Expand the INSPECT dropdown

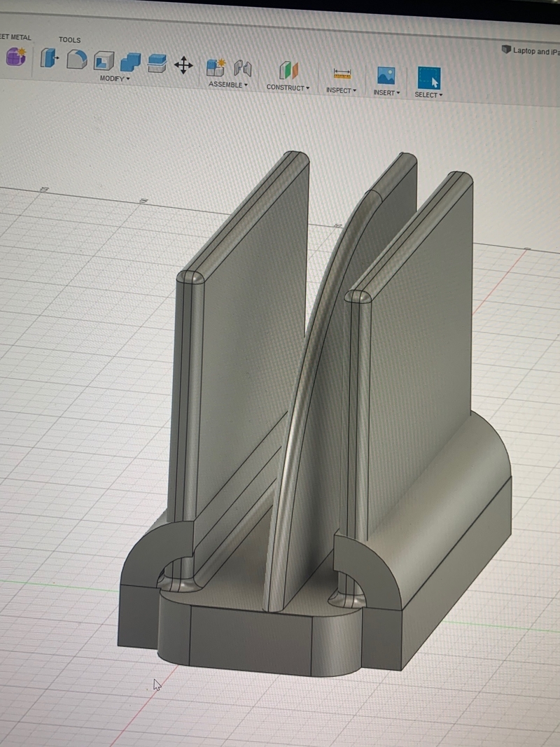pos(342,90)
